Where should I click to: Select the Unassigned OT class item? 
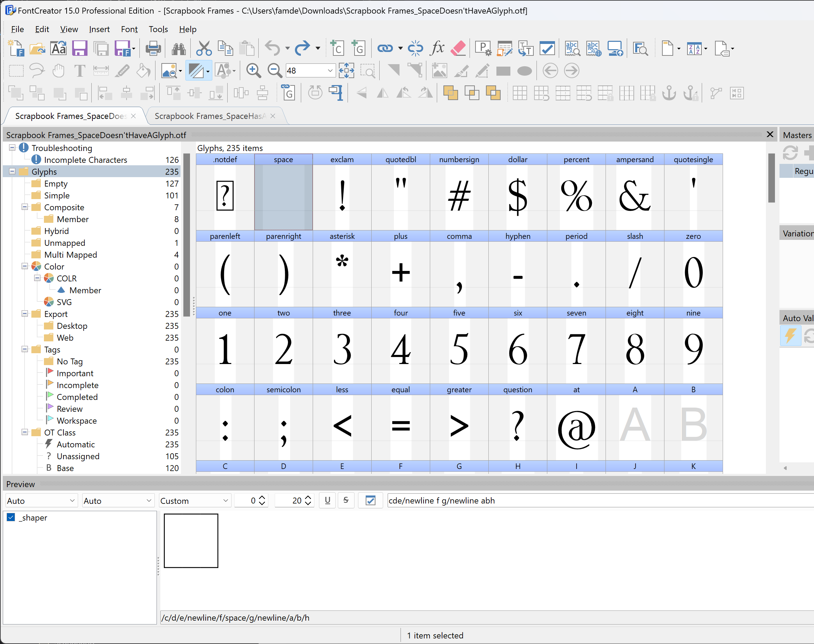click(78, 456)
